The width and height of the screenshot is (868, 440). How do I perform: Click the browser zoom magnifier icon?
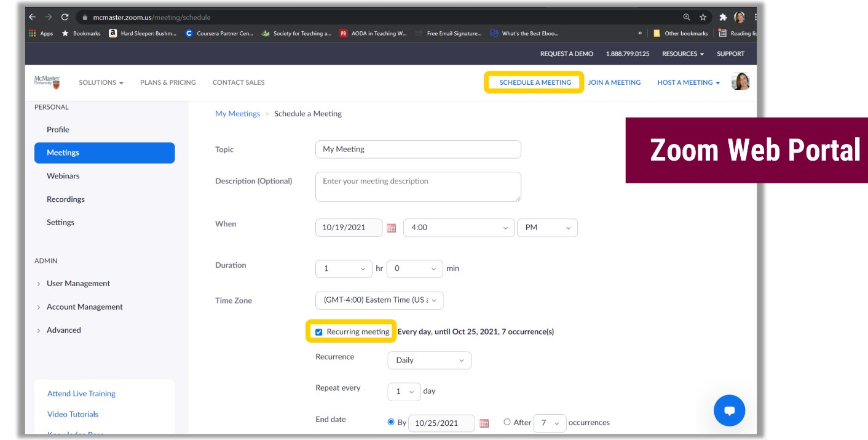(687, 17)
